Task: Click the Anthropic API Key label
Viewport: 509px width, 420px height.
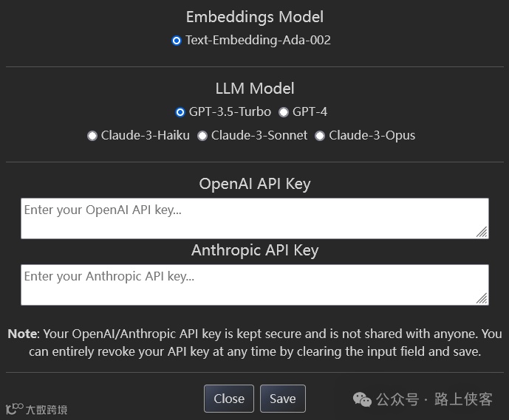Action: click(x=254, y=250)
